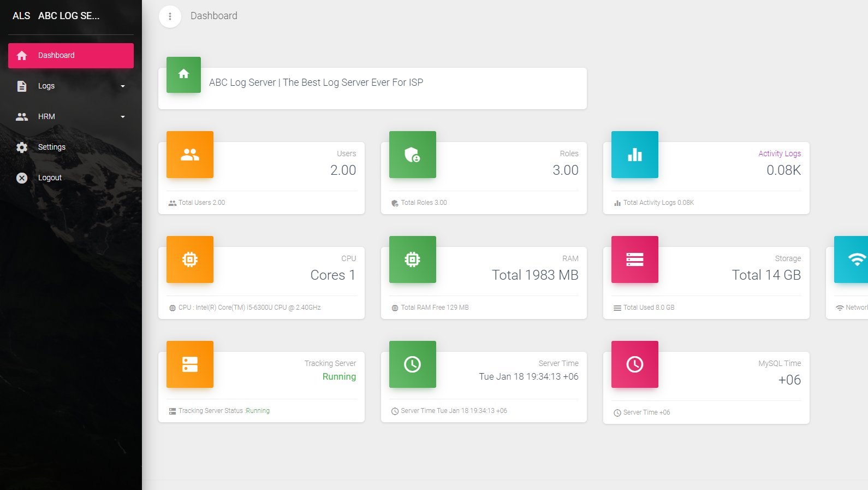Open the Dashboard sidebar menu item
The image size is (868, 490).
tap(71, 56)
